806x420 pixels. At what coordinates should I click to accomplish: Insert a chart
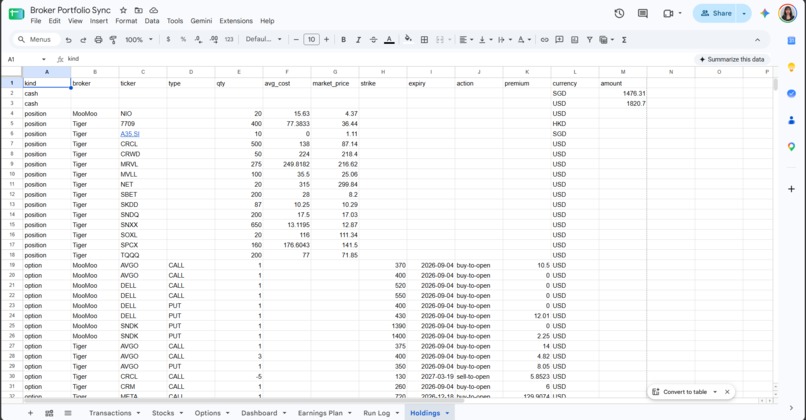tap(575, 40)
